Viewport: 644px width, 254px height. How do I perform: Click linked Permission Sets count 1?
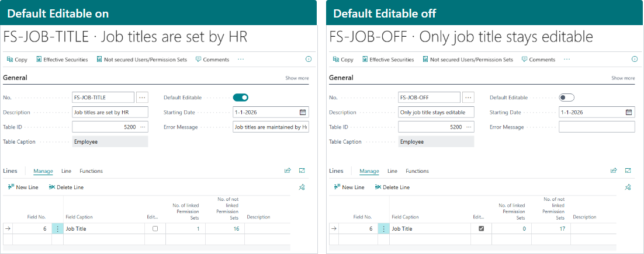tap(198, 229)
